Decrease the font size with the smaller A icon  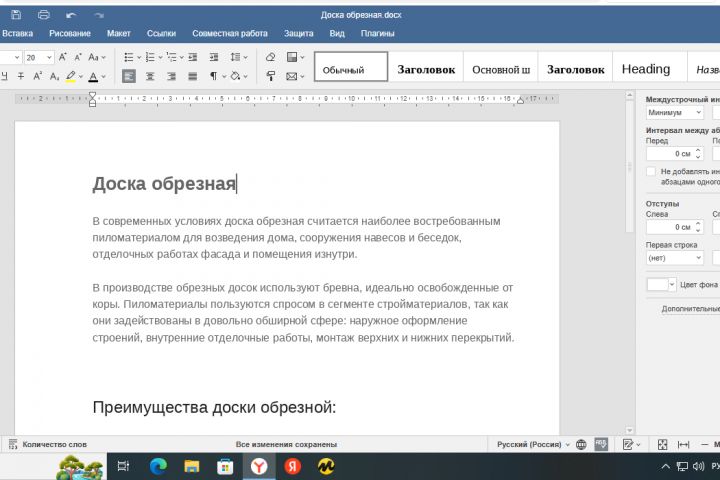pos(78,57)
